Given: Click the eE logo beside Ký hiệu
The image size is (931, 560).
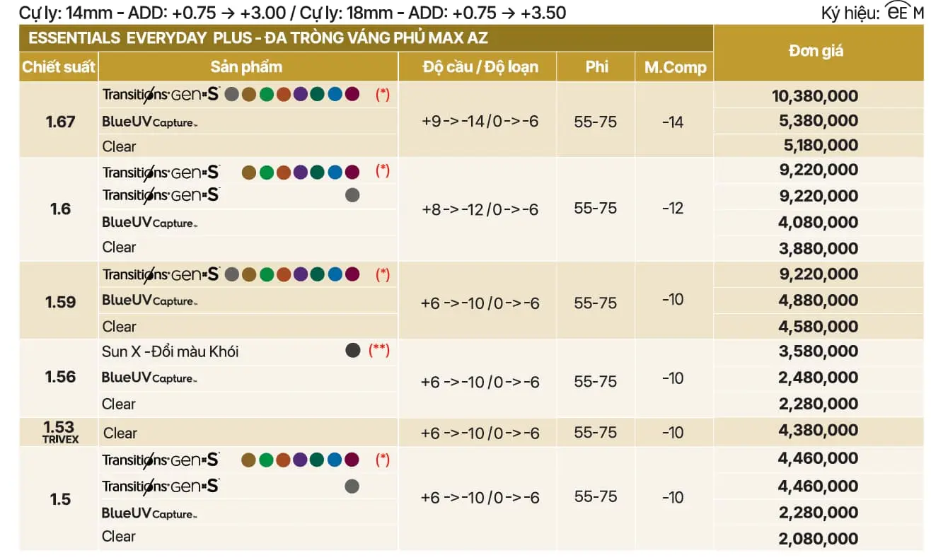Looking at the screenshot, I should [x=898, y=12].
